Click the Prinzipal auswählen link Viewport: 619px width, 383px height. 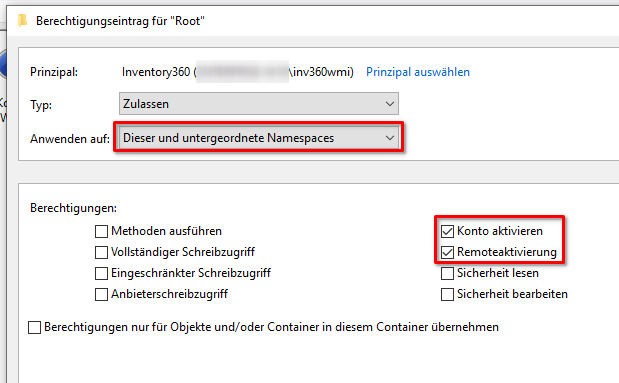point(418,72)
